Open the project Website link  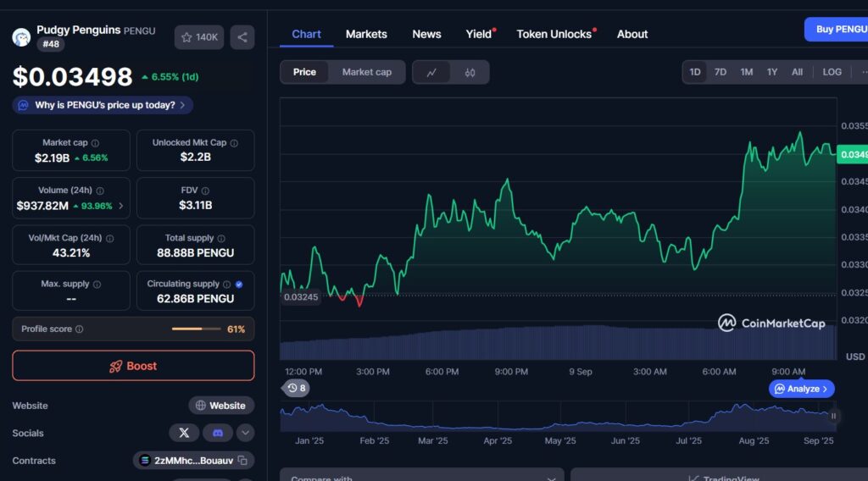pyautogui.click(x=221, y=406)
